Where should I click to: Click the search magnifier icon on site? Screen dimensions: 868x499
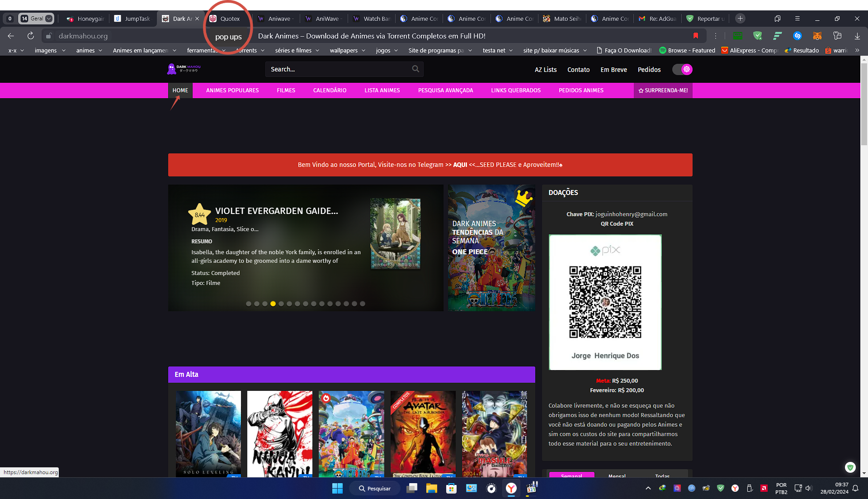point(415,69)
